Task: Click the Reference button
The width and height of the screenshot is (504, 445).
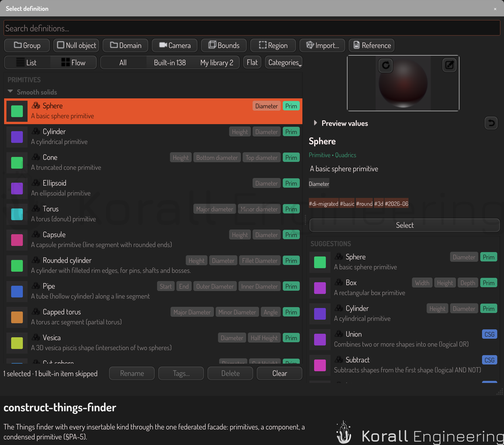Action: coord(372,45)
